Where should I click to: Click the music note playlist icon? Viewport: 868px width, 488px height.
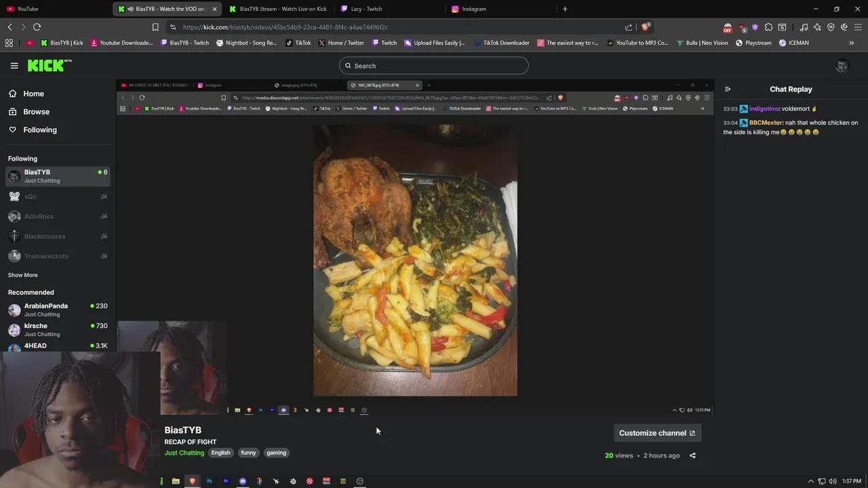tap(804, 27)
